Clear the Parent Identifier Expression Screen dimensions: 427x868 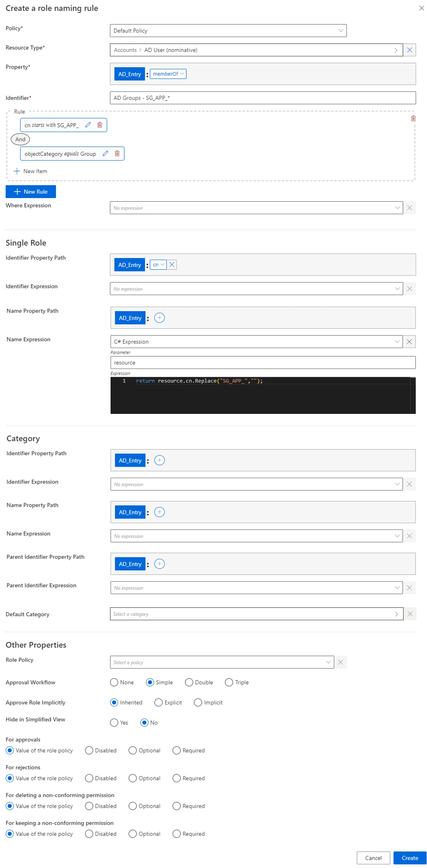click(409, 588)
